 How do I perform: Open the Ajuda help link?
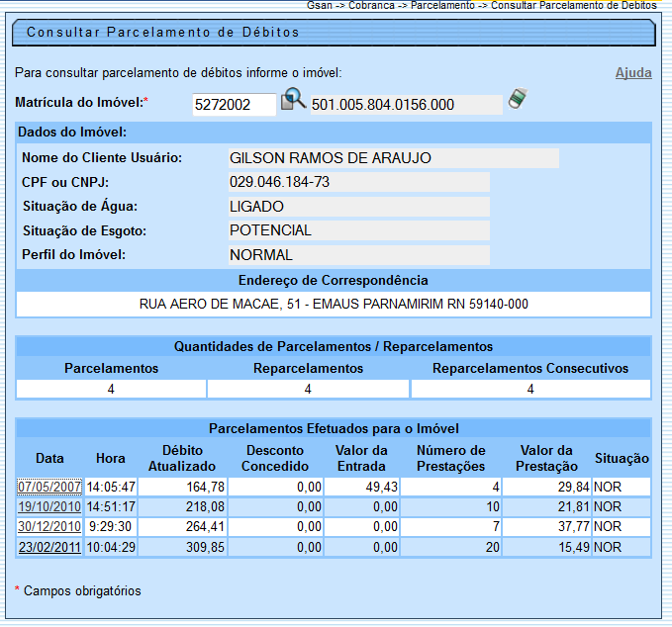[633, 73]
